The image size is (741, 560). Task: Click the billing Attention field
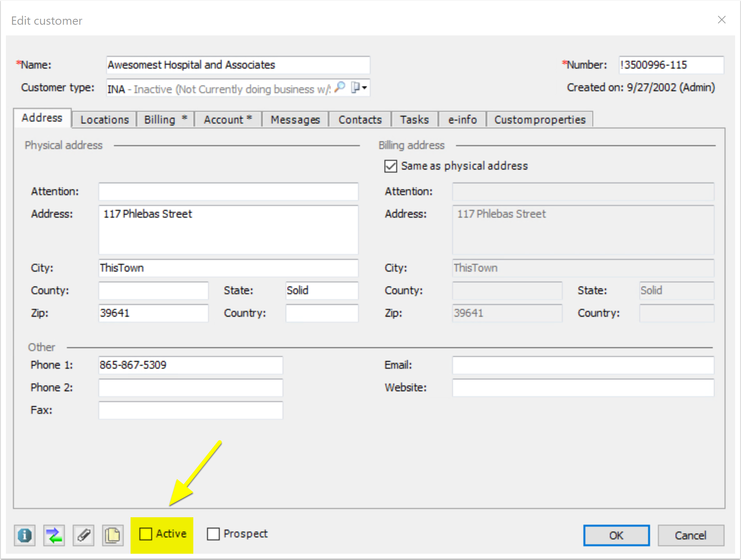tap(583, 191)
